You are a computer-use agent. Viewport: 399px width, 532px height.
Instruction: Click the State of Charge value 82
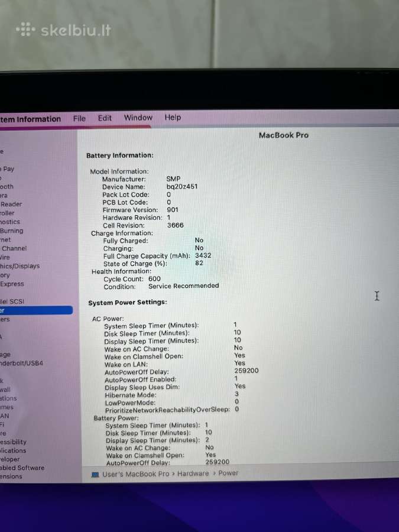pos(199,263)
